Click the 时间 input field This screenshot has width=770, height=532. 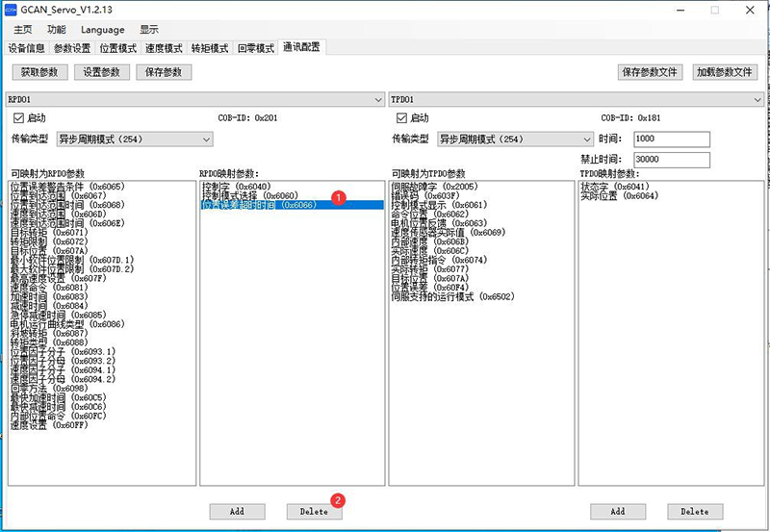[671, 139]
